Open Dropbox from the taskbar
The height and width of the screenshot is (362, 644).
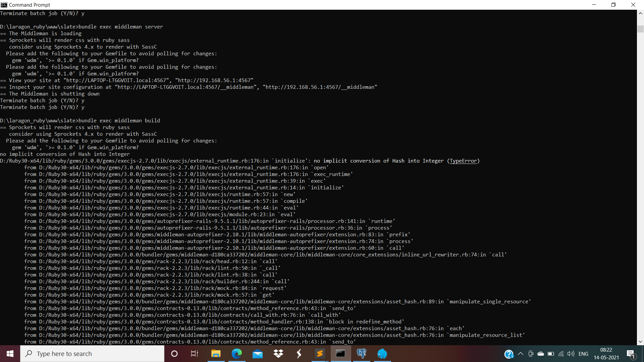pos(278,354)
